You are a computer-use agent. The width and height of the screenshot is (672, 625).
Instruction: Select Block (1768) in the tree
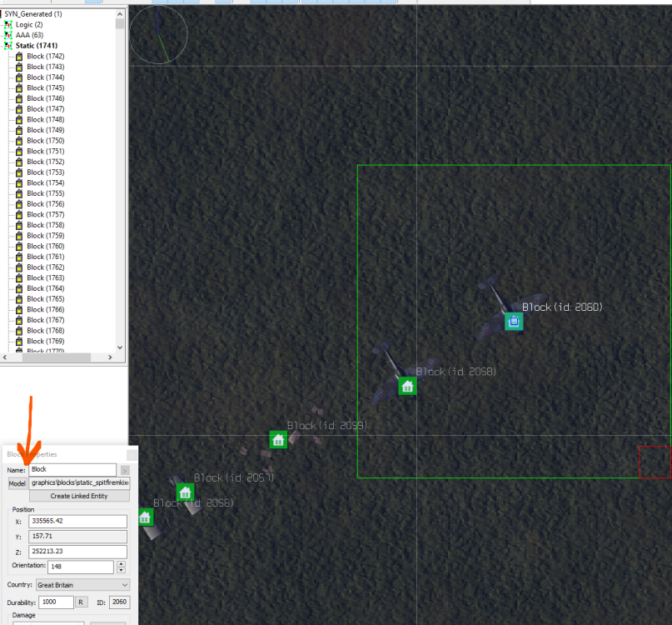coord(46,330)
